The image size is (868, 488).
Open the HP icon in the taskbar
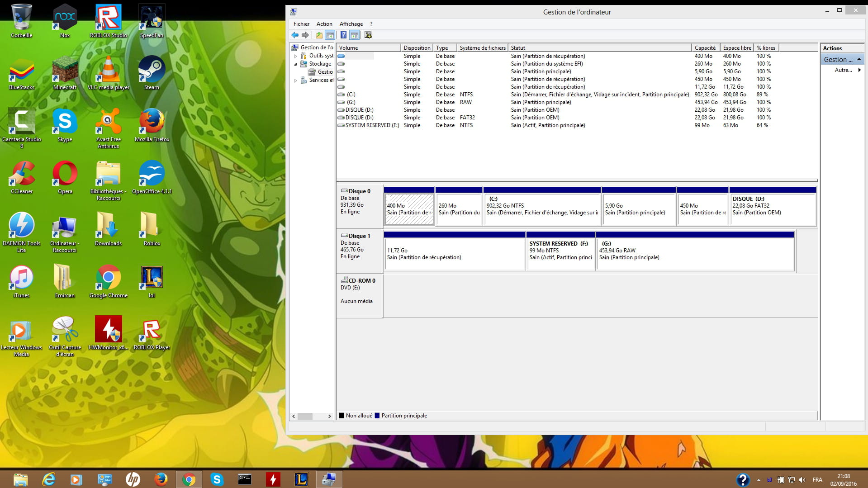click(133, 479)
